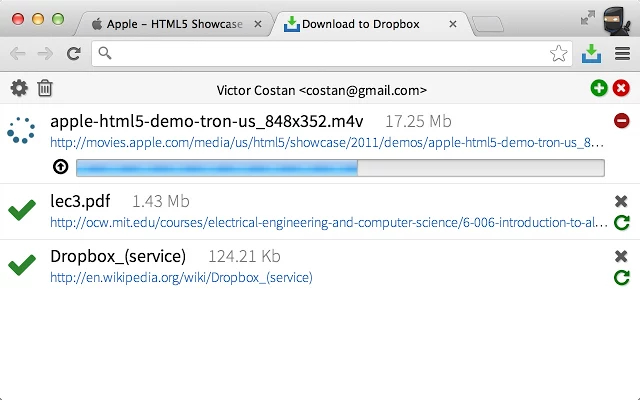This screenshot has height=400, width=640.
Task: Click the trash can icon to clear downloads
Action: click(45, 88)
